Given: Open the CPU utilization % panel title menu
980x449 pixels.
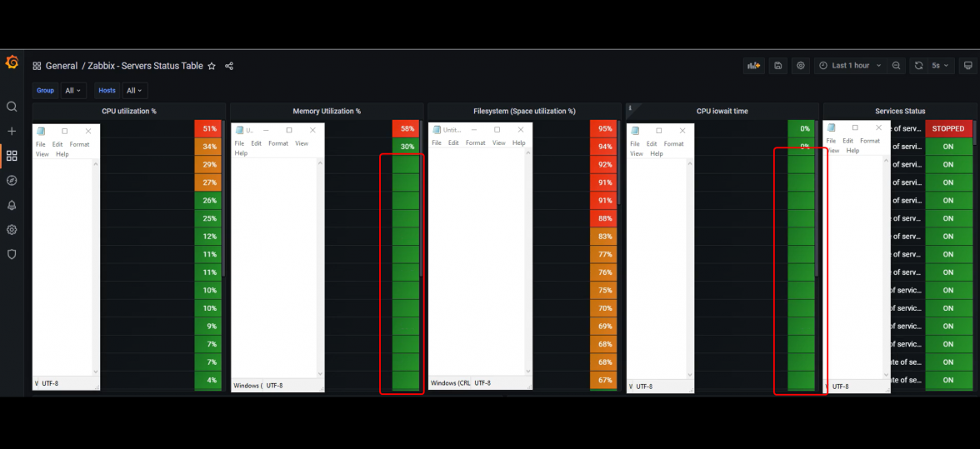Looking at the screenshot, I should pyautogui.click(x=128, y=111).
